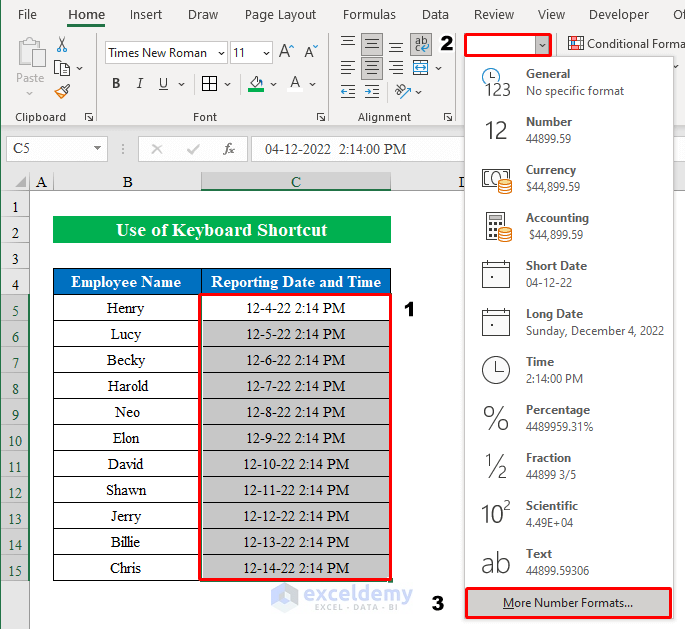This screenshot has width=685, height=629.
Task: Switch to the Page Layout tab
Action: point(280,15)
